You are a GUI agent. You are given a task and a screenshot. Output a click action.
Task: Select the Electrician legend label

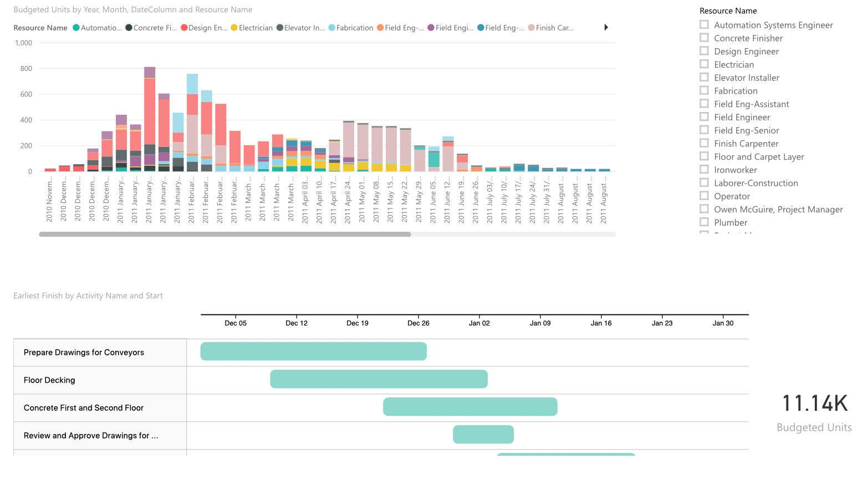coord(256,28)
